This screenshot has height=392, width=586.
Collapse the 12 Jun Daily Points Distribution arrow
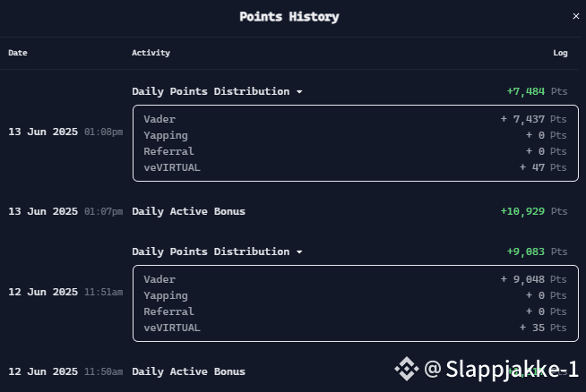tap(299, 252)
